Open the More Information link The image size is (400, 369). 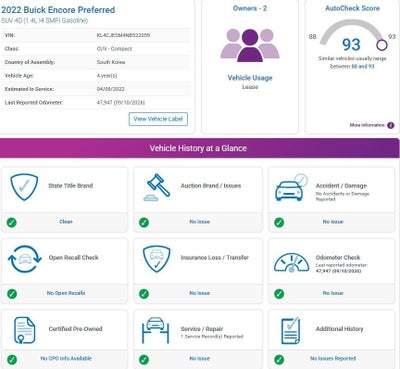coord(367,125)
